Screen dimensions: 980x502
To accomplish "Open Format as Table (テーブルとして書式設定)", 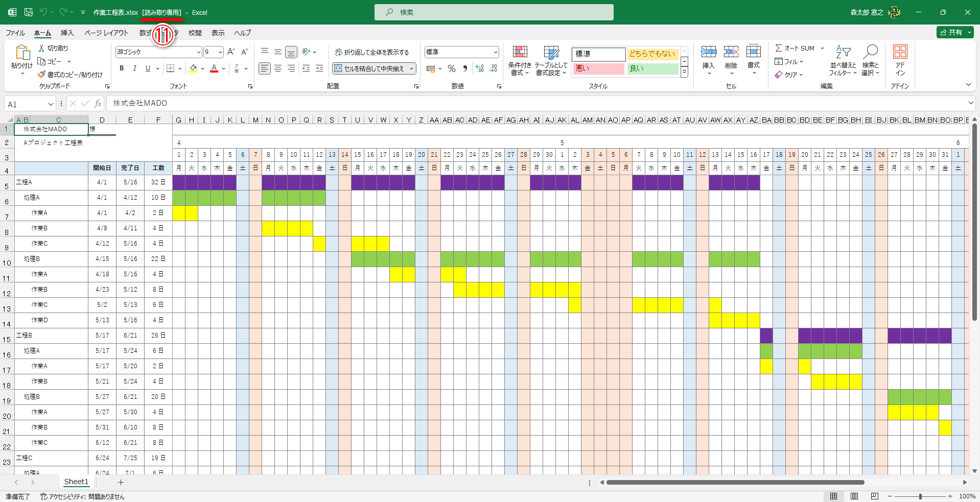I will click(551, 61).
